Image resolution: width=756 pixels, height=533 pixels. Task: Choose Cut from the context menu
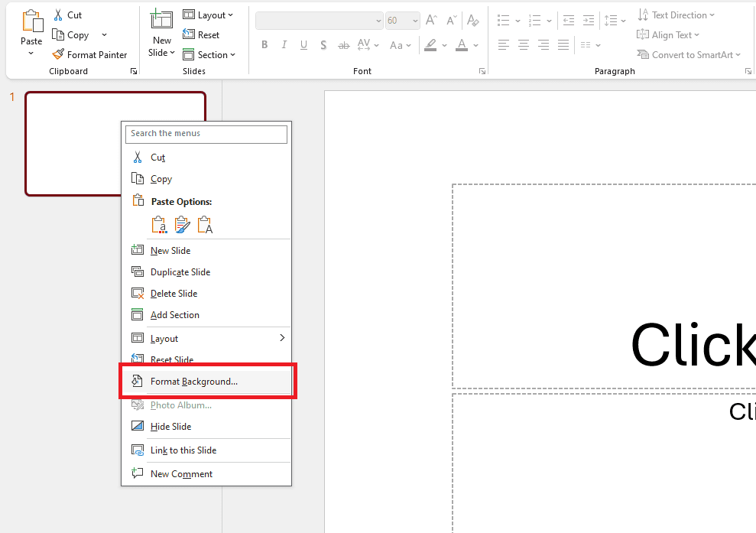206,158
